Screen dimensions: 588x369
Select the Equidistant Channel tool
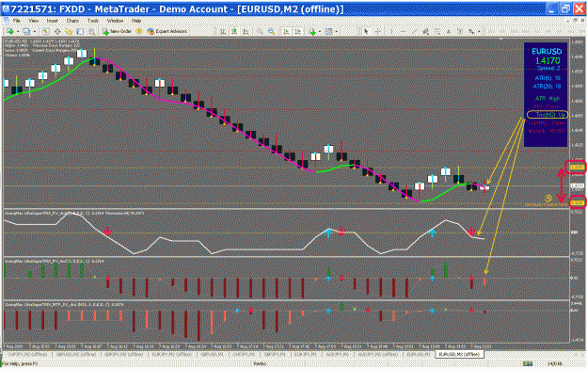pyautogui.click(x=425, y=31)
